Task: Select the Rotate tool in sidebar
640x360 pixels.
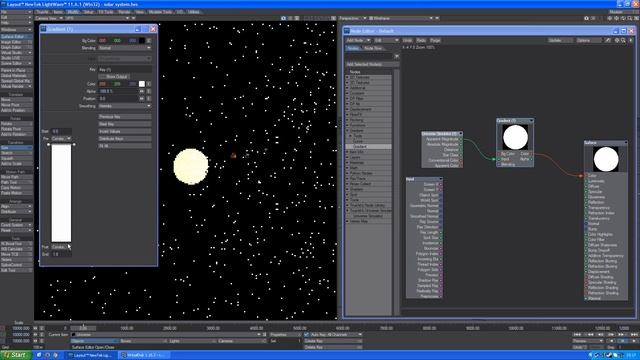Action: (16, 124)
